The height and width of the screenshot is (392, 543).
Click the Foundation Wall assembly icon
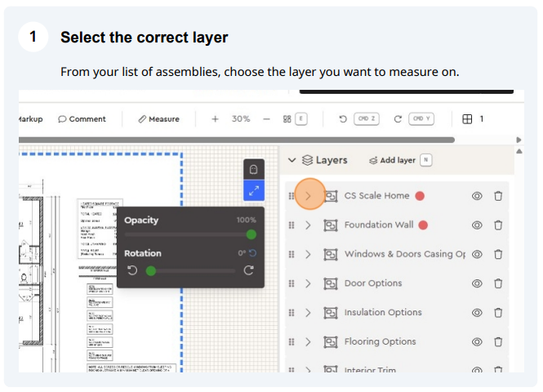click(331, 225)
